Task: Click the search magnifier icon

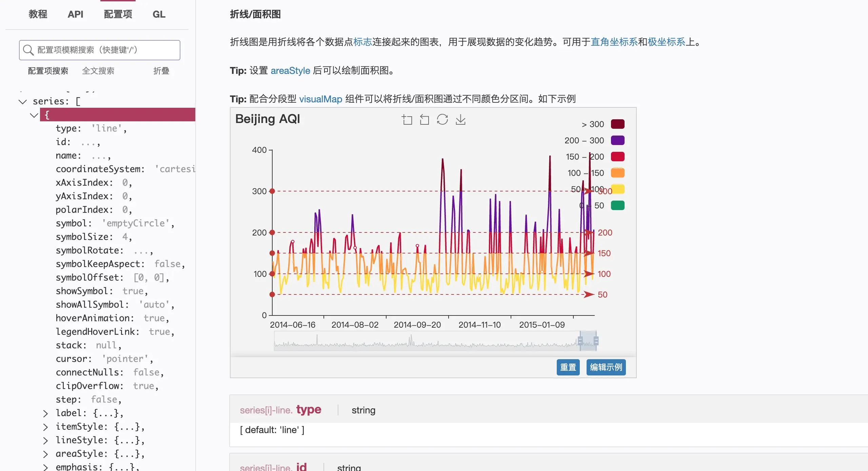Action: click(x=28, y=50)
